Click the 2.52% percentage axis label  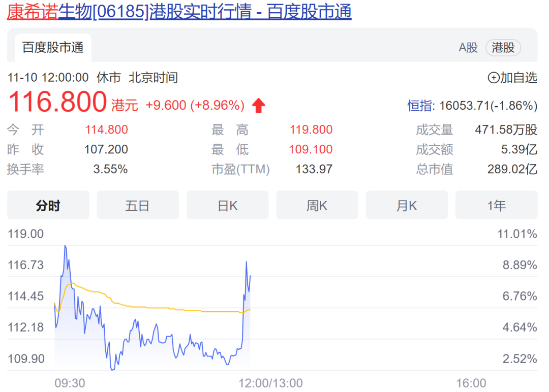coord(520,359)
